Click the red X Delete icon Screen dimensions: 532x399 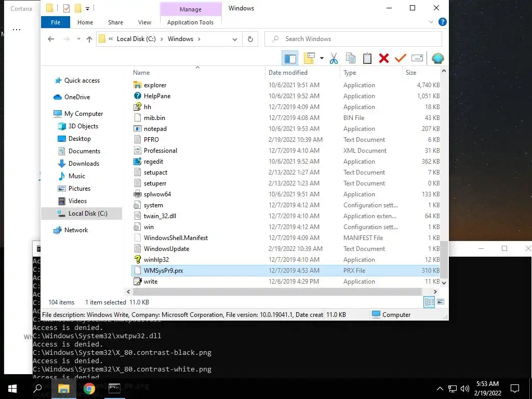(384, 58)
